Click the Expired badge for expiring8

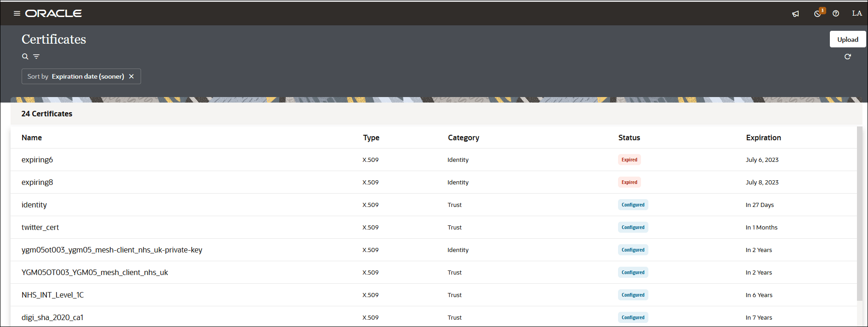(629, 182)
